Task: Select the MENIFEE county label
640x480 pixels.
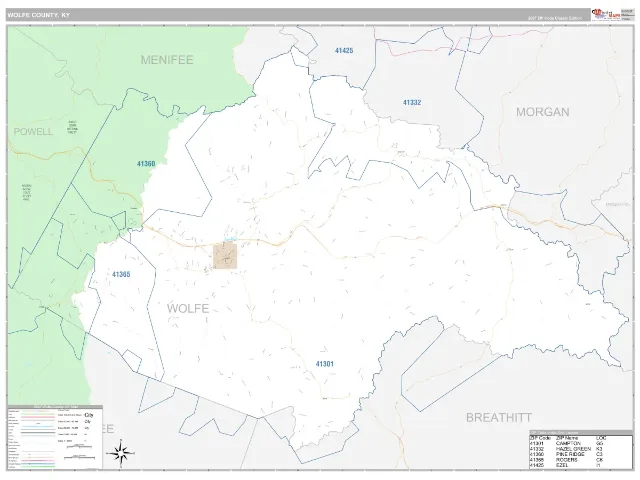Action: (x=167, y=60)
